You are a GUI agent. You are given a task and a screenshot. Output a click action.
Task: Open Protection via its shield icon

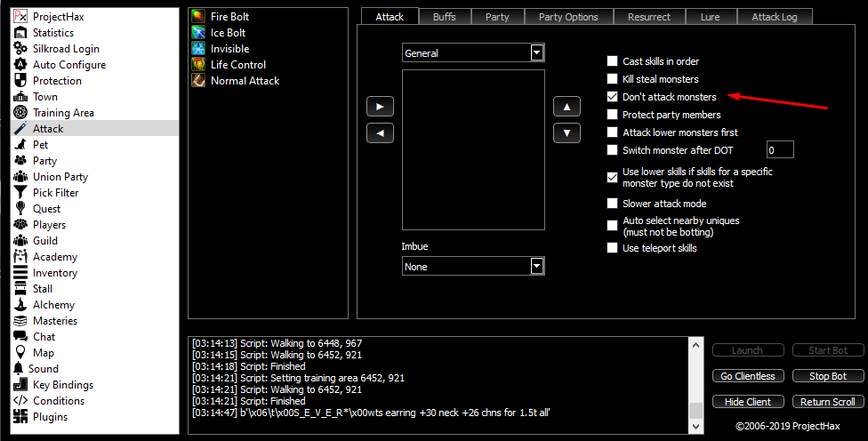pos(20,81)
